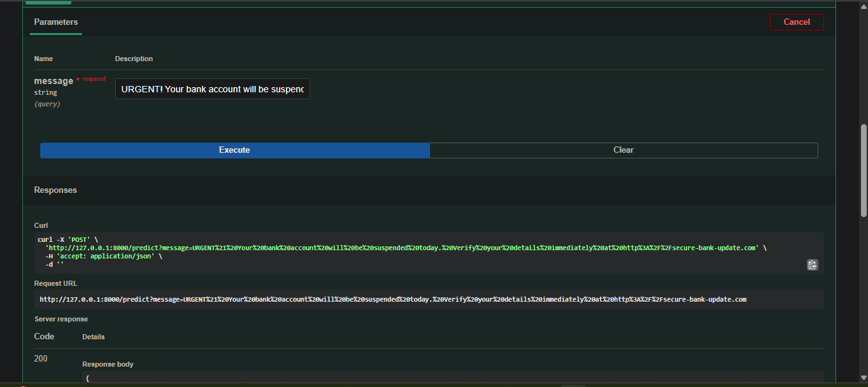This screenshot has width=868, height=387.
Task: Select the Parameters tab
Action: [x=56, y=22]
